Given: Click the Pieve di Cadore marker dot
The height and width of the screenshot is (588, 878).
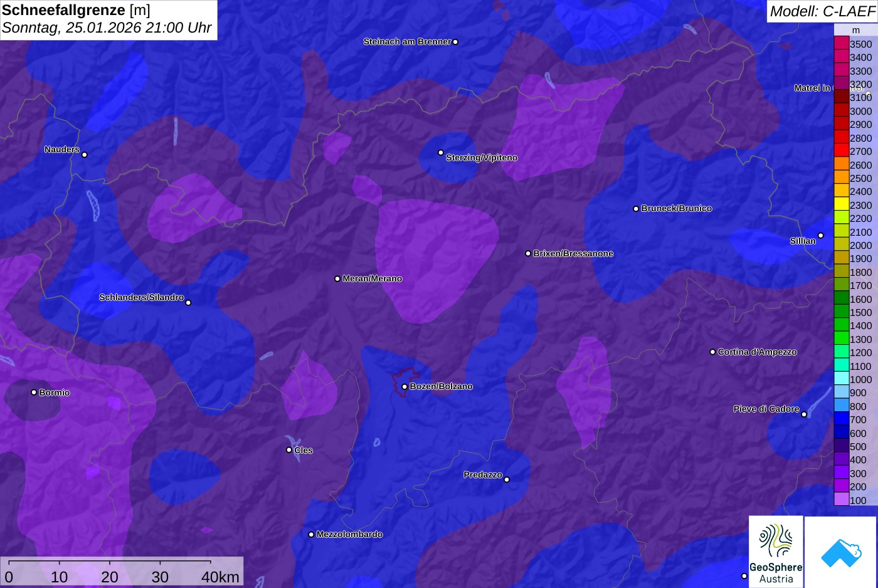Looking at the screenshot, I should tap(804, 414).
